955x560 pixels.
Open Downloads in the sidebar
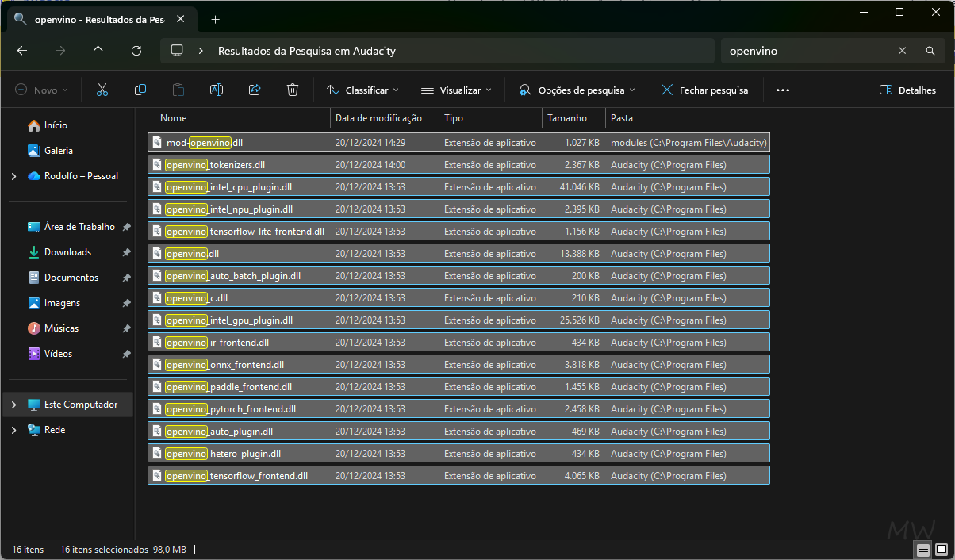[67, 252]
